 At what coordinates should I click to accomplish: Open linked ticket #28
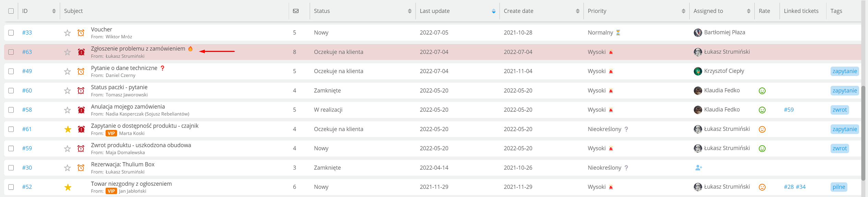(788, 187)
